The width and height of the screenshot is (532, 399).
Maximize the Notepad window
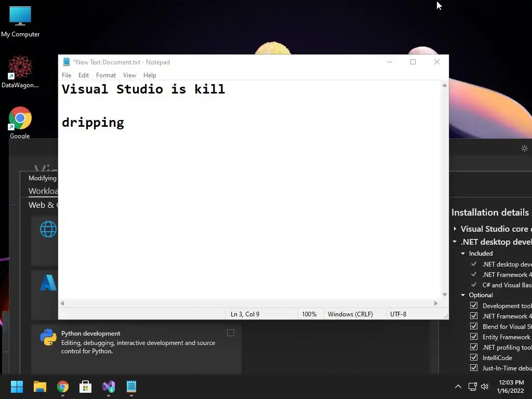tap(413, 62)
